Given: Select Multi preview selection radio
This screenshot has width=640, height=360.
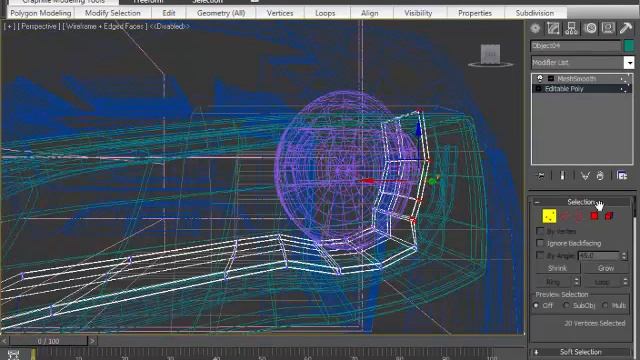Looking at the screenshot, I should coord(605,305).
